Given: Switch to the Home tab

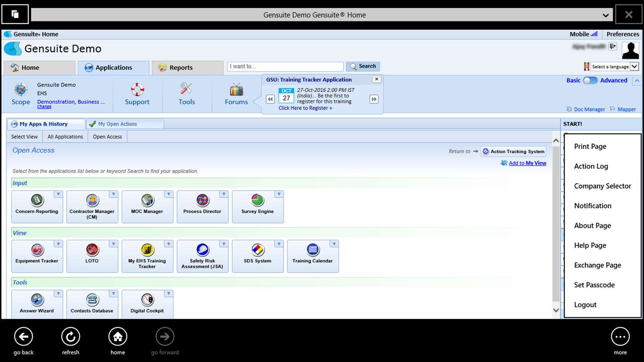Looking at the screenshot, I should click(x=39, y=67).
